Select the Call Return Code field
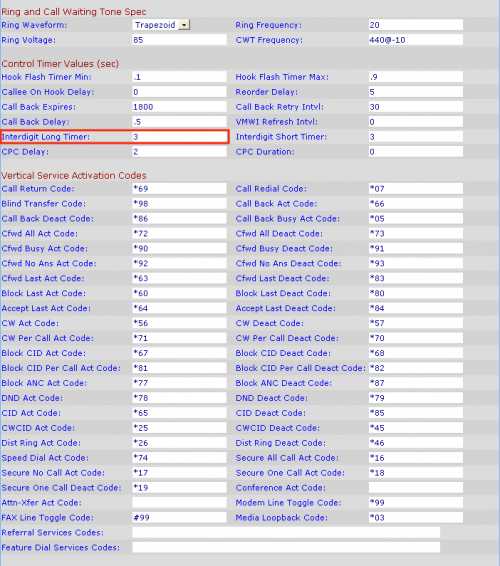Viewport: 500px width, 566px height. point(179,188)
